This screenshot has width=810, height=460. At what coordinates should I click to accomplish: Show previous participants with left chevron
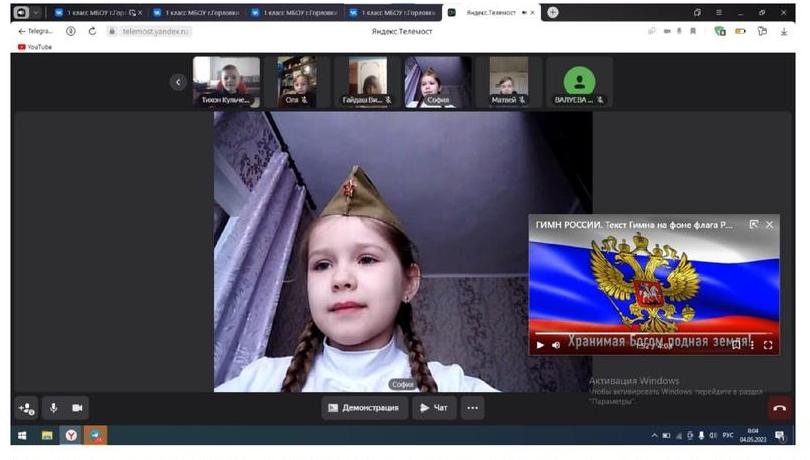[x=178, y=82]
